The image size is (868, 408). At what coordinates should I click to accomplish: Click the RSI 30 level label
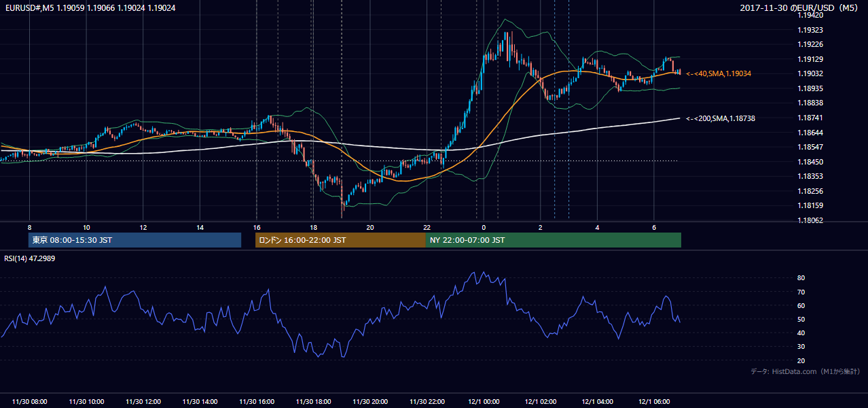pos(801,347)
